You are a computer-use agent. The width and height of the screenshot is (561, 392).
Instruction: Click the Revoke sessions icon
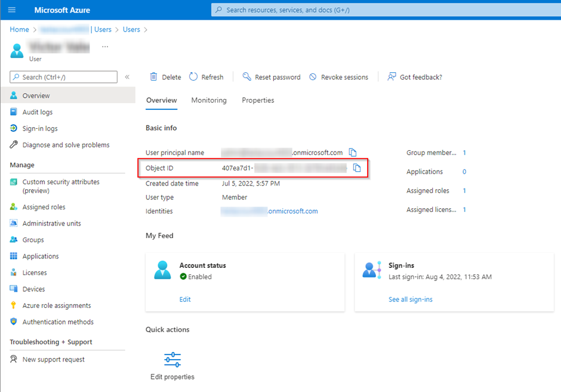tap(313, 77)
